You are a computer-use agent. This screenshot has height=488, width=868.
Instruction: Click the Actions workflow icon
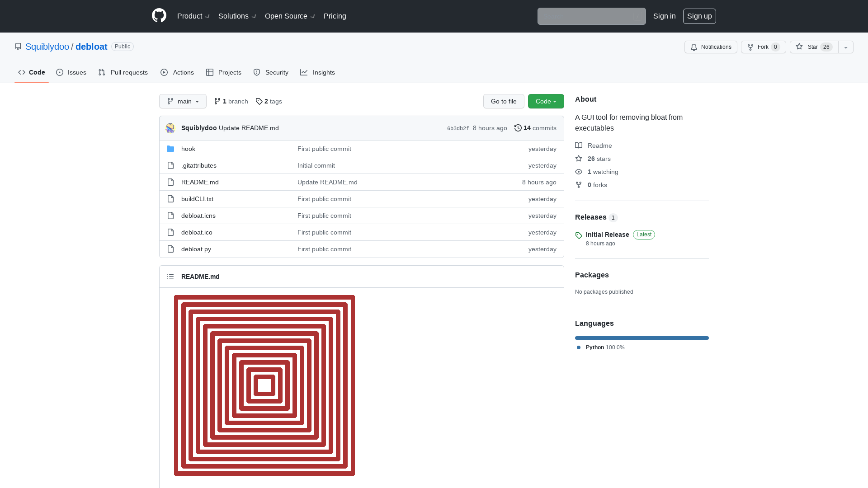(x=164, y=71)
